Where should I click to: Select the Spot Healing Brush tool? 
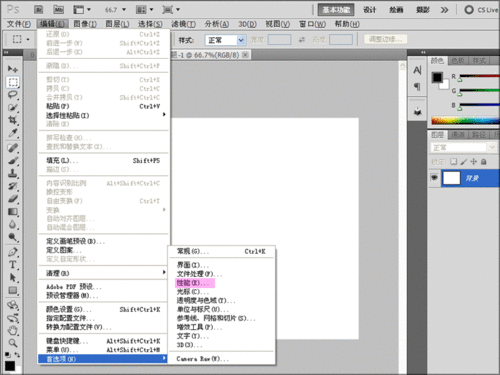(13, 148)
